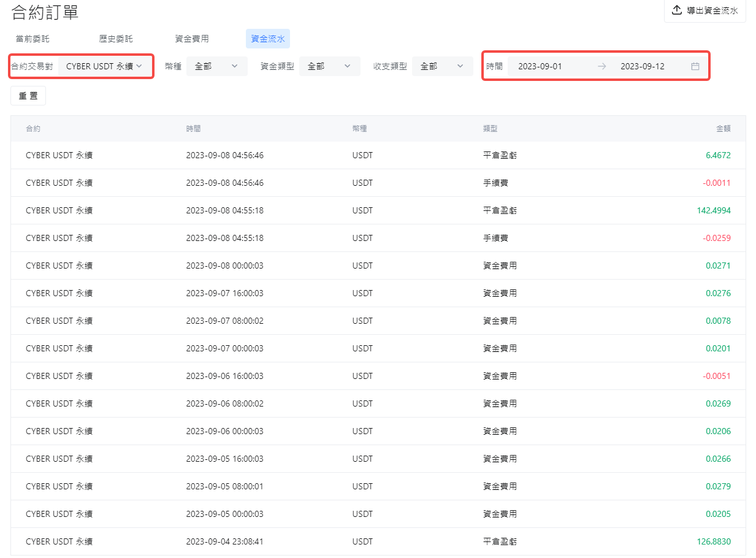Expand the 資金類型 fund type dropdown
756x558 pixels.
329,66
